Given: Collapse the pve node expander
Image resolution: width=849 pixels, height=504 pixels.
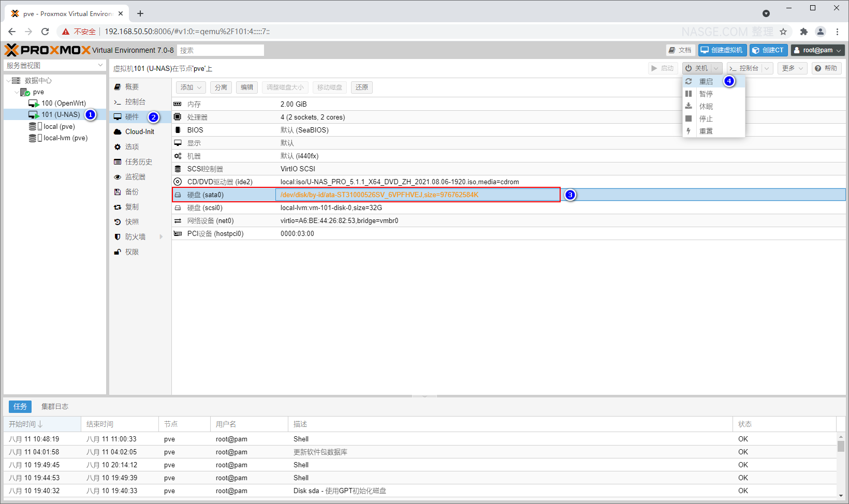Looking at the screenshot, I should (17, 92).
